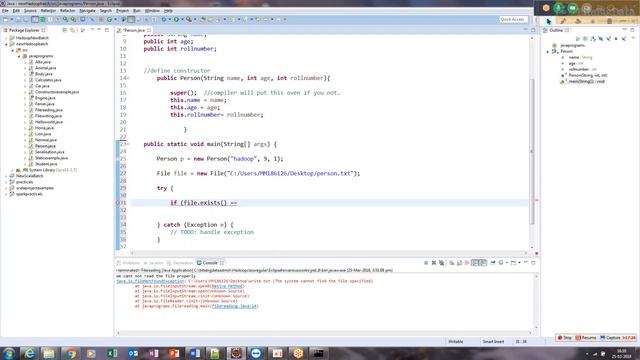Screen dimensions: 640x360
Task: Click the Remove Launch X icon in Console
Action: pyautogui.click(x=433, y=263)
